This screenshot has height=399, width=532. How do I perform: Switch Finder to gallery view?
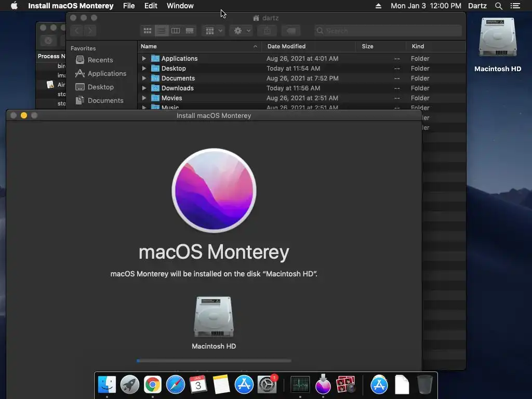click(190, 31)
